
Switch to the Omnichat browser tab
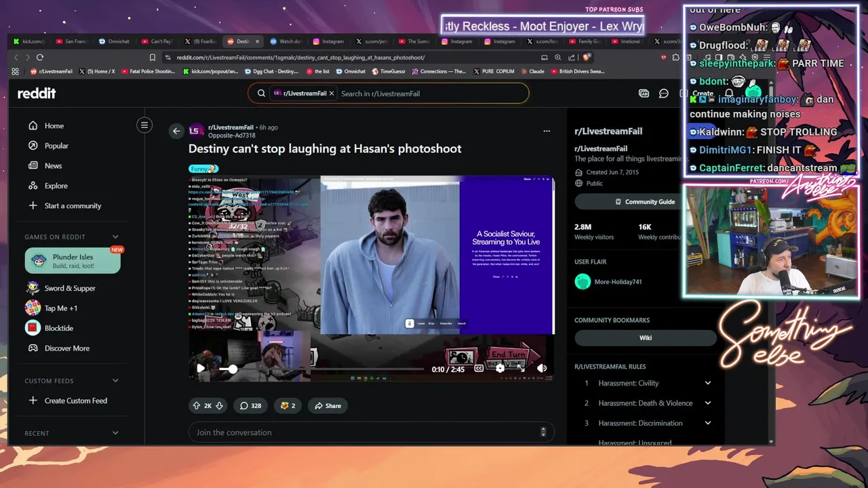114,41
